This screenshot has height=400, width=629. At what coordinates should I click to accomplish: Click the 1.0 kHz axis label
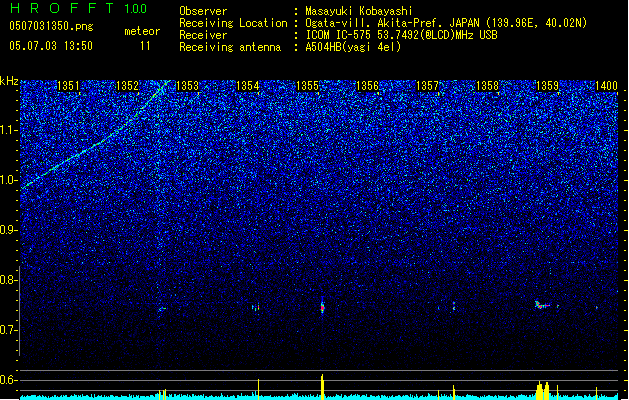tap(9, 180)
